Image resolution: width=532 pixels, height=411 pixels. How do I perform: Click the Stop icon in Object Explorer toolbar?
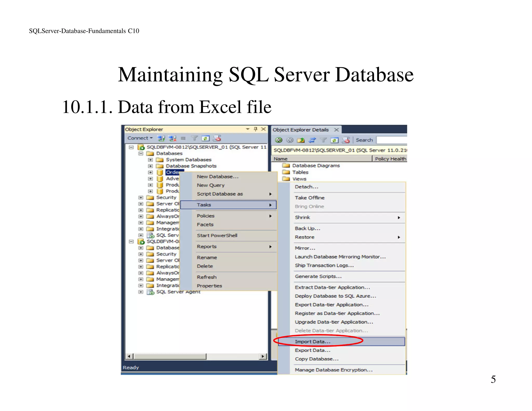click(183, 138)
